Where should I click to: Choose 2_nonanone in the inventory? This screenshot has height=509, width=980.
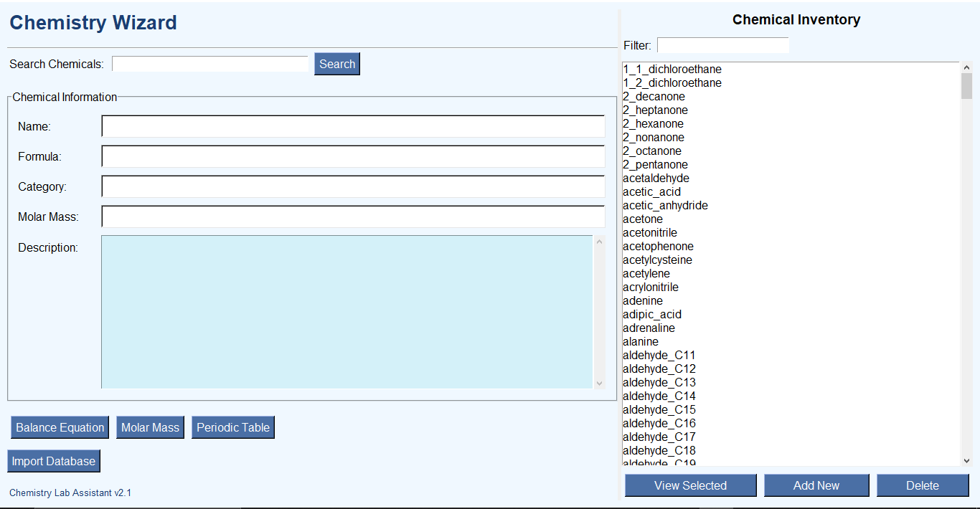(791, 138)
